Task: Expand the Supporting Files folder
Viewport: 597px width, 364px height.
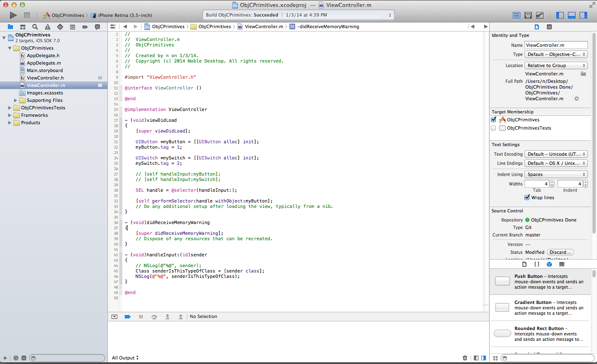Action: [x=16, y=100]
